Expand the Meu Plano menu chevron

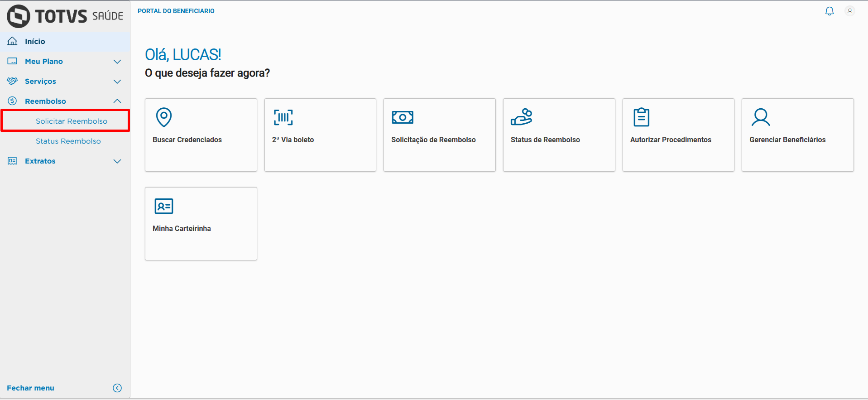point(117,62)
